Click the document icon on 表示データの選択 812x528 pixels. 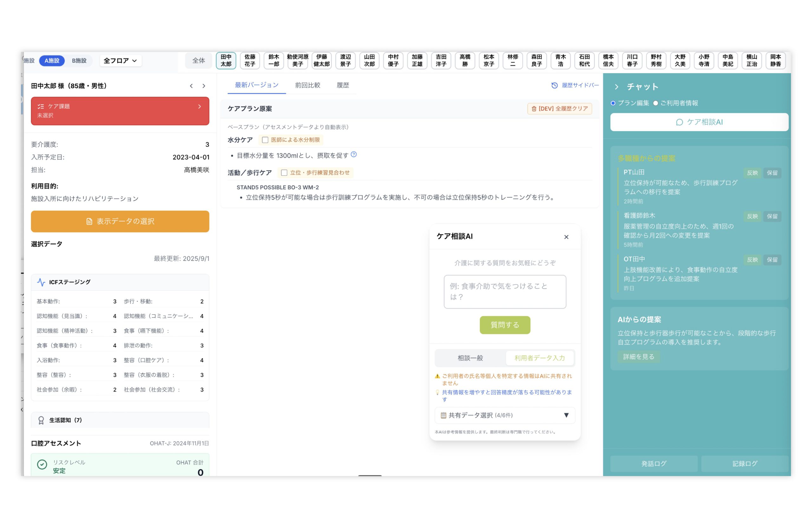point(89,222)
